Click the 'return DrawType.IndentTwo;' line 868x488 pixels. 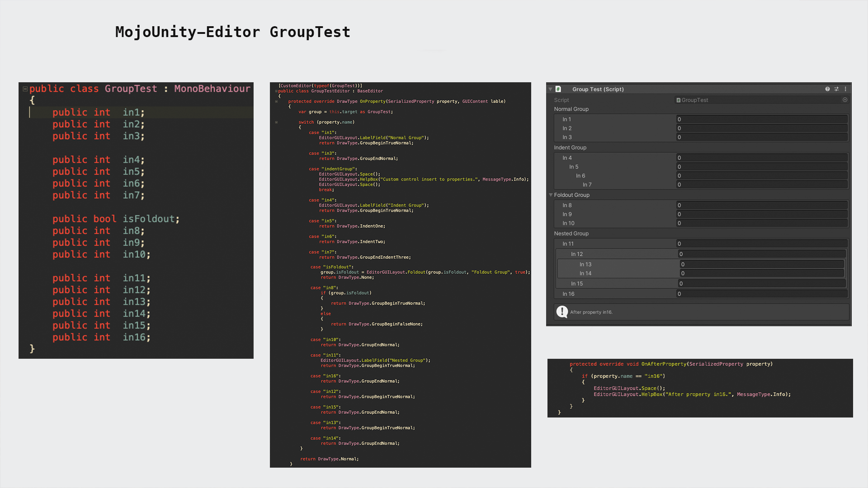(x=352, y=242)
